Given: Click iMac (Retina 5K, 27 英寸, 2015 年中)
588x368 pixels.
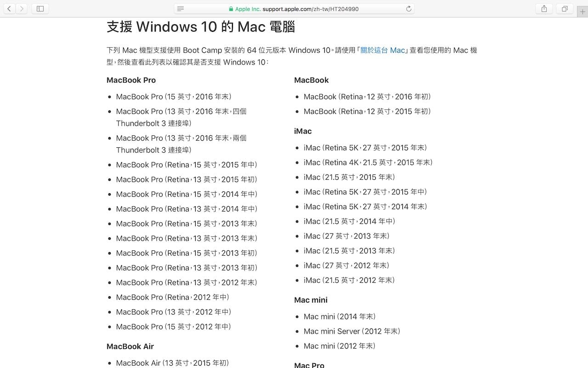Looking at the screenshot, I should pyautogui.click(x=365, y=192).
